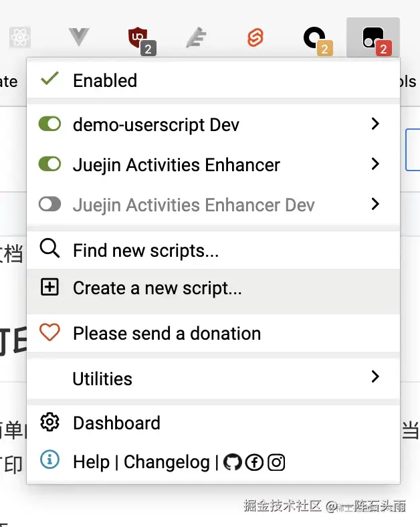Click the Svelte DevTools extension icon
The image size is (420, 527).
coord(255,39)
